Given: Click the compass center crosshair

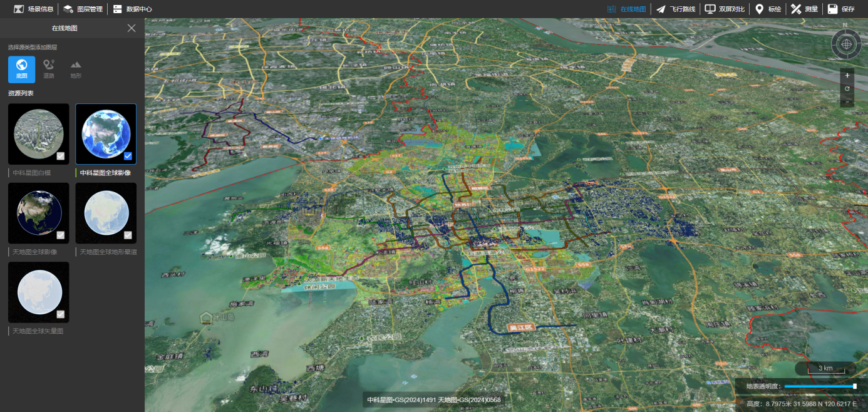Looking at the screenshot, I should click(x=846, y=44).
